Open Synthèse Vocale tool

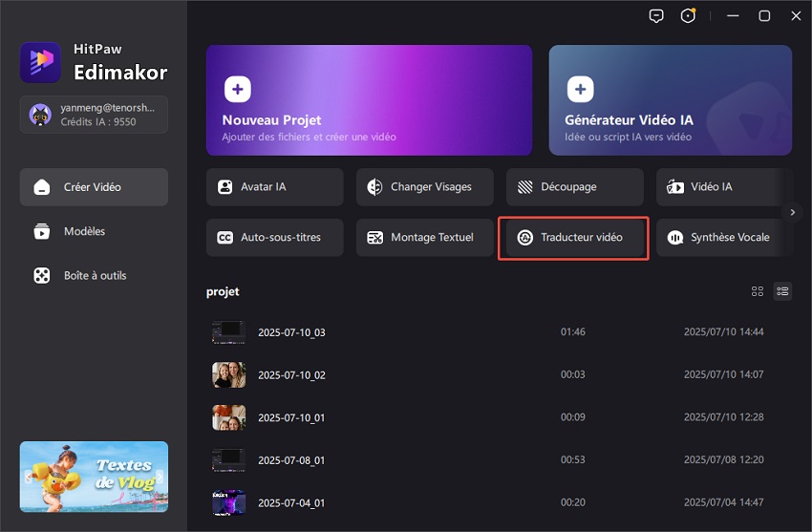coord(723,238)
